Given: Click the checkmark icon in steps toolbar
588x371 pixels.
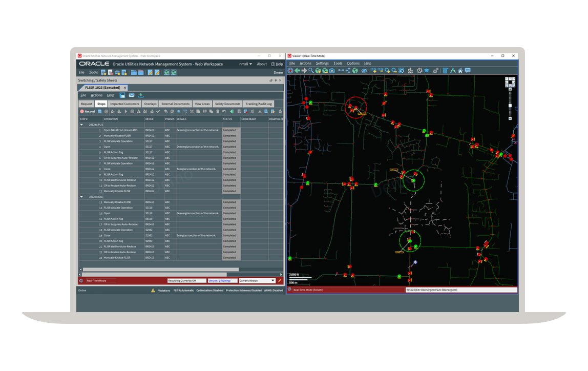Looking at the screenshot, I should tap(158, 111).
